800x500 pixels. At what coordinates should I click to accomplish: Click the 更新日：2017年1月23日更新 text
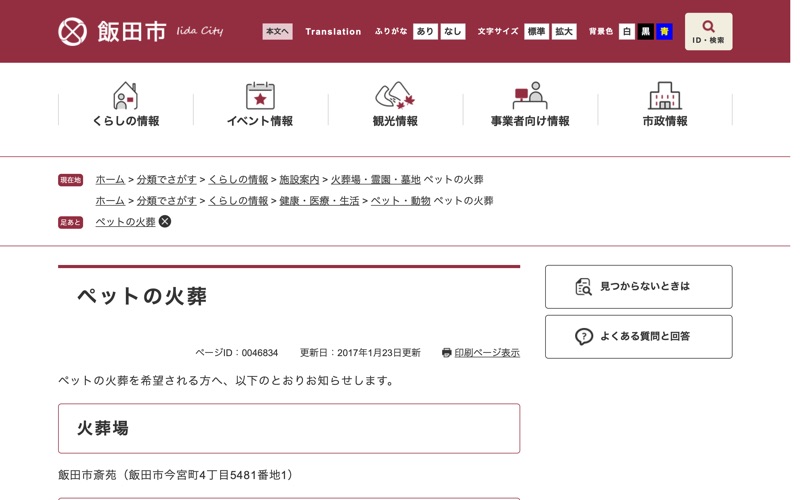(x=360, y=353)
